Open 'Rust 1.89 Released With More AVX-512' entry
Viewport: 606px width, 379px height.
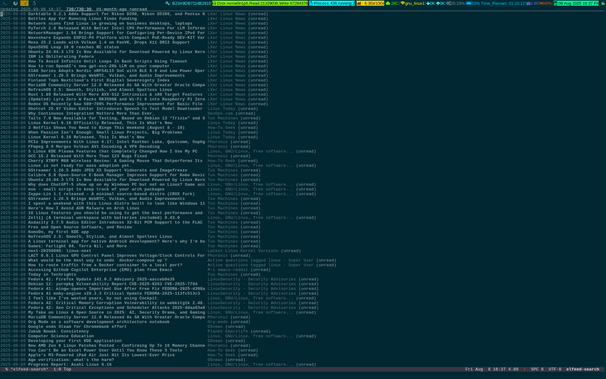[x=115, y=94]
